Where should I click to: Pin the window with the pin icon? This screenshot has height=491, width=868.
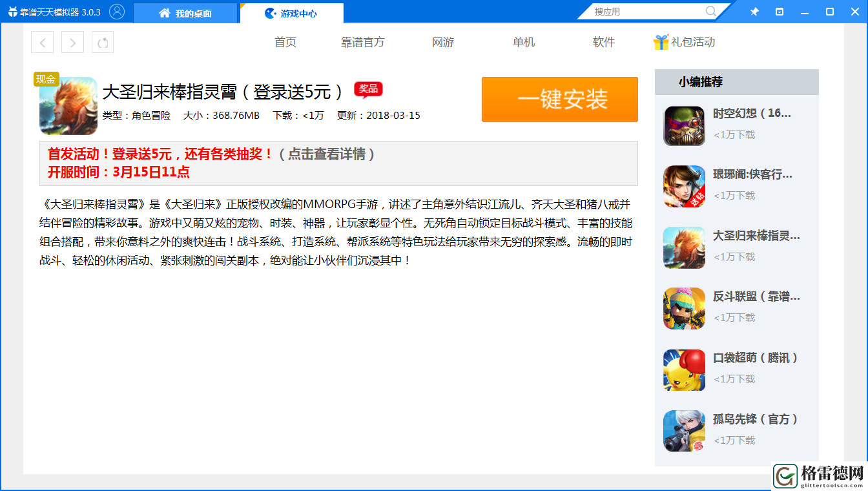[754, 12]
